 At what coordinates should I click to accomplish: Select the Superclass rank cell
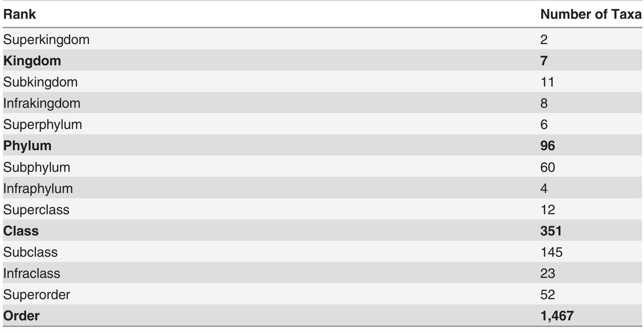[36, 210]
